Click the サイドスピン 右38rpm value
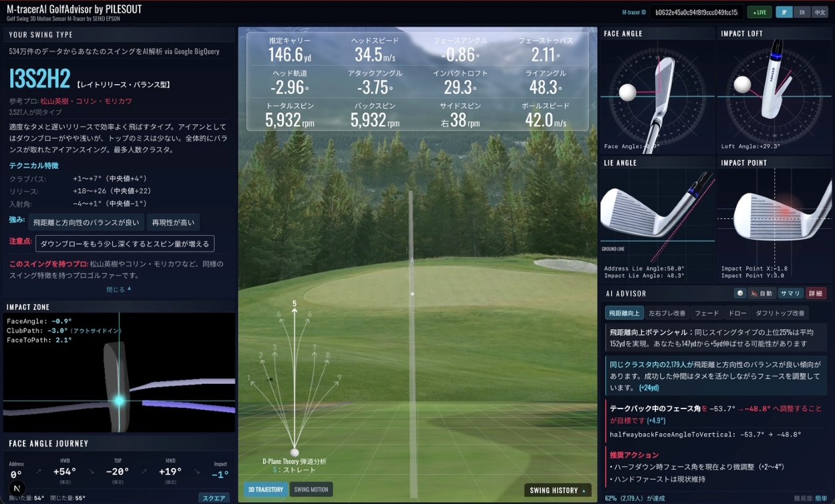The image size is (835, 504). 460,120
